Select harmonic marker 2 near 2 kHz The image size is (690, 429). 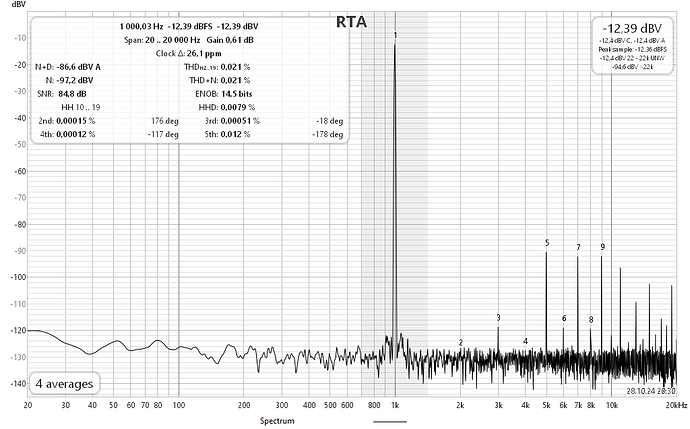pos(461,343)
